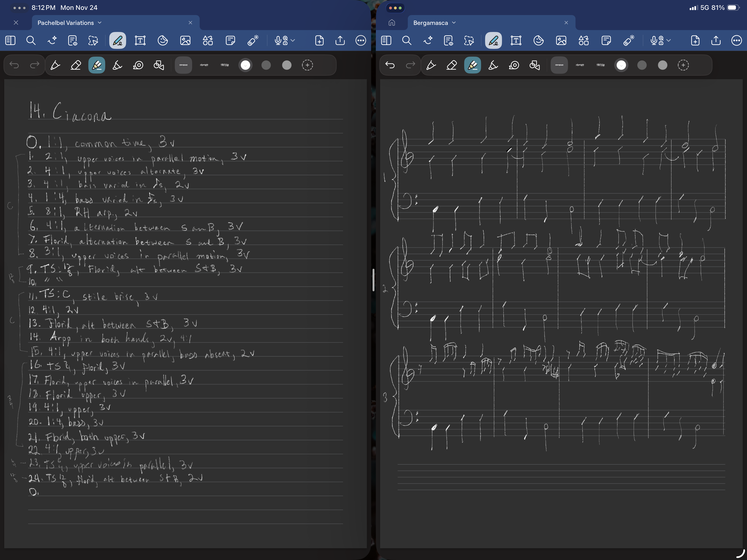Switch to the Bergamasca tab
Viewport: 747px width, 560px height.
pyautogui.click(x=431, y=23)
